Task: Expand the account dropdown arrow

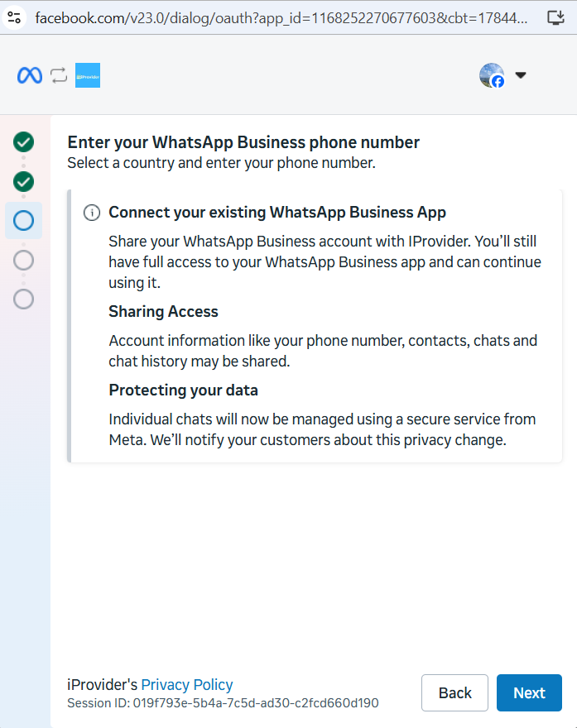Action: (521, 74)
